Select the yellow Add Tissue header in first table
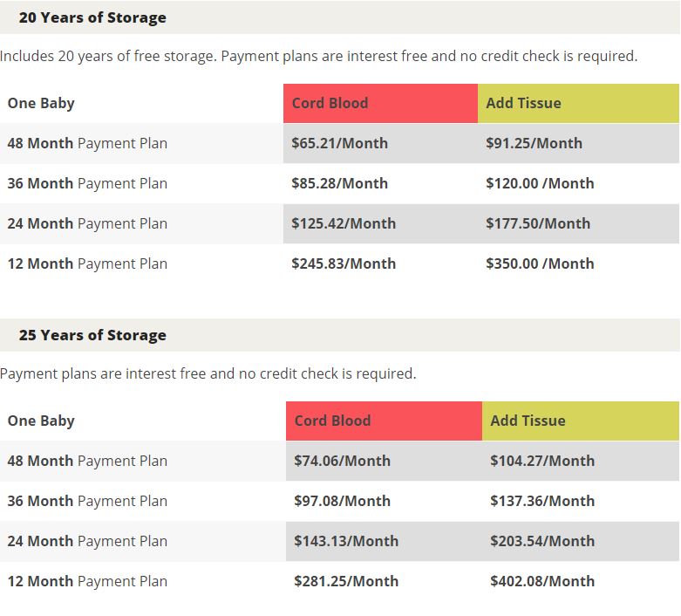681x616 pixels. (578, 104)
